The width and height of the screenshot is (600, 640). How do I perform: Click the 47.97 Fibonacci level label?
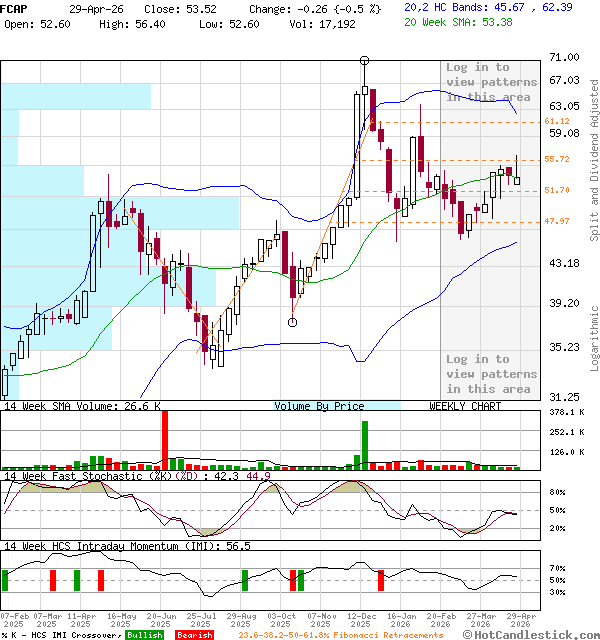(x=557, y=221)
